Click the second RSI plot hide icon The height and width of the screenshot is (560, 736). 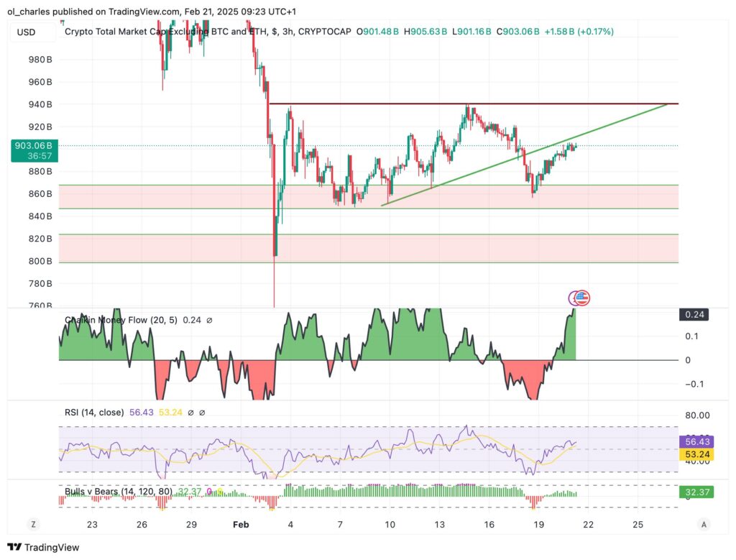coord(202,413)
